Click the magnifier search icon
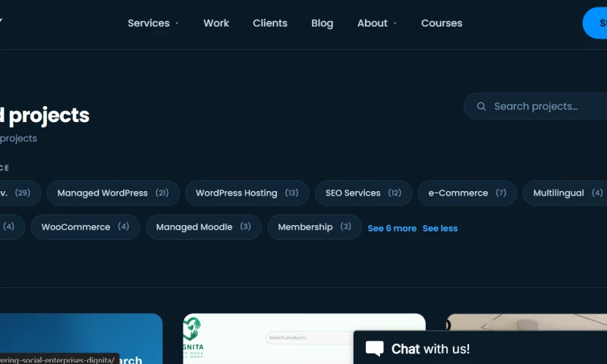607x364 pixels. [481, 106]
